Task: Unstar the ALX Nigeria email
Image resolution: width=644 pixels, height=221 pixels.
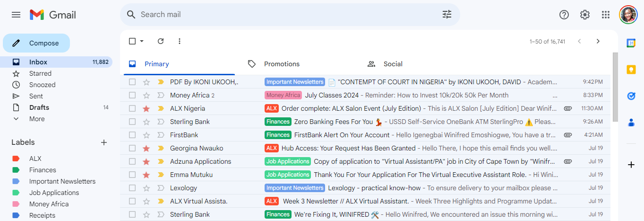Action: coord(146,108)
